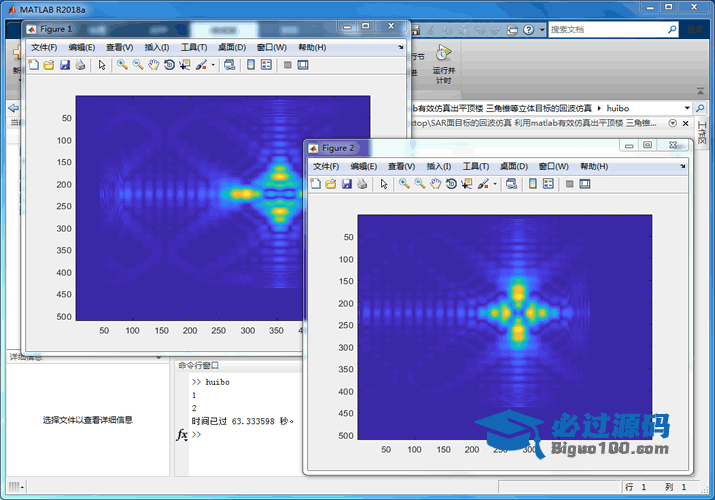Insert Legend icon in Figure 1 toolbar
The height and width of the screenshot is (500, 715).
[266, 65]
